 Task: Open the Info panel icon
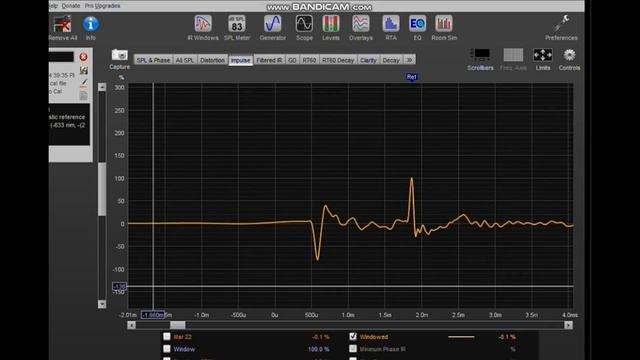[x=91, y=24]
